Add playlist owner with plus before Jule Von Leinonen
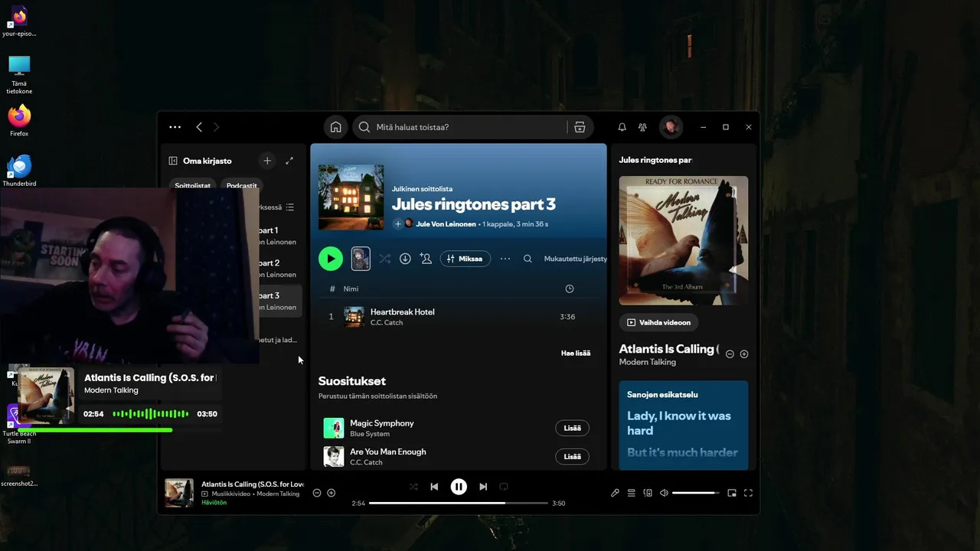 click(397, 224)
